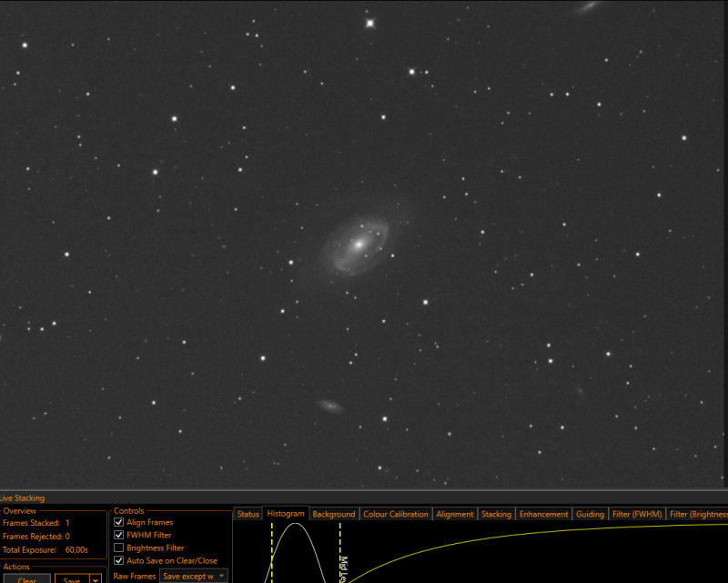The image size is (728, 583).
Task: Open the Raw Frames dropdown
Action: point(194,576)
